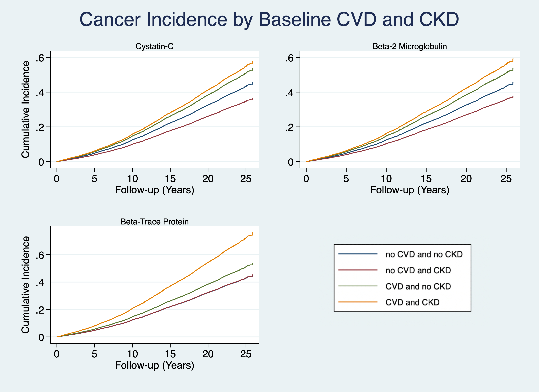Select the Beta-Trace Protein "Cumulative Incidence" y-axis label
539x392 pixels.
click(x=26, y=285)
